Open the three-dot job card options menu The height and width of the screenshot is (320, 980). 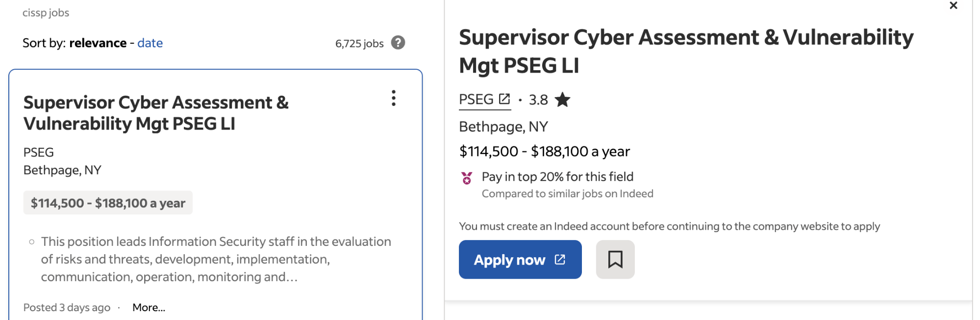click(393, 98)
